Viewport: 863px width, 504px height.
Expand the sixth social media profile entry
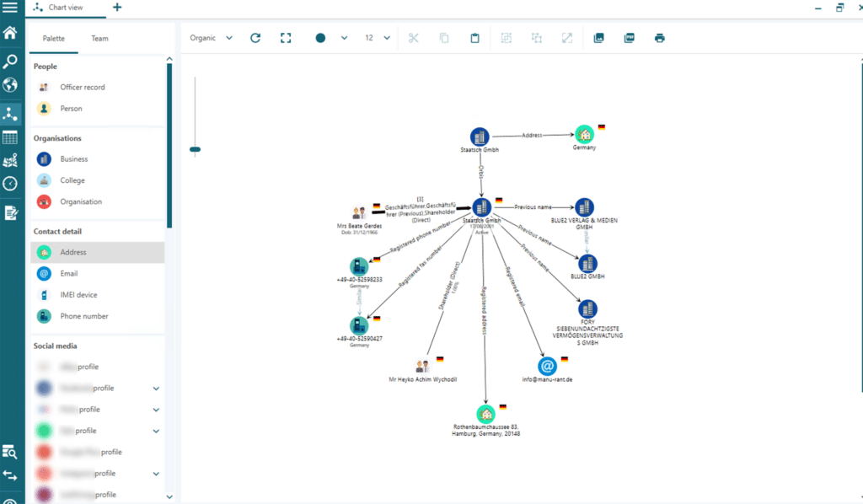click(x=156, y=474)
